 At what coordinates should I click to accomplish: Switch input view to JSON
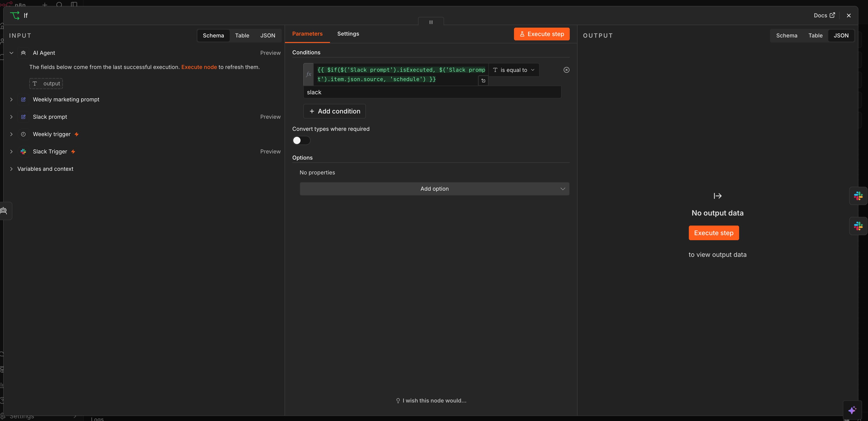[x=268, y=36]
